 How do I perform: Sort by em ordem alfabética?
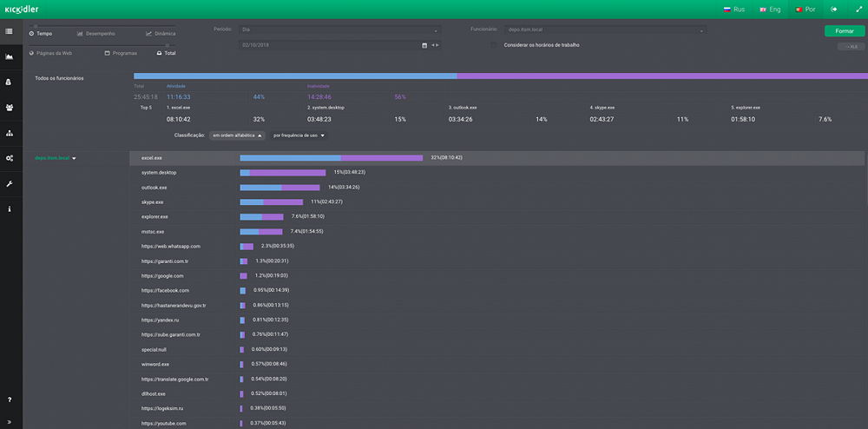tap(237, 135)
